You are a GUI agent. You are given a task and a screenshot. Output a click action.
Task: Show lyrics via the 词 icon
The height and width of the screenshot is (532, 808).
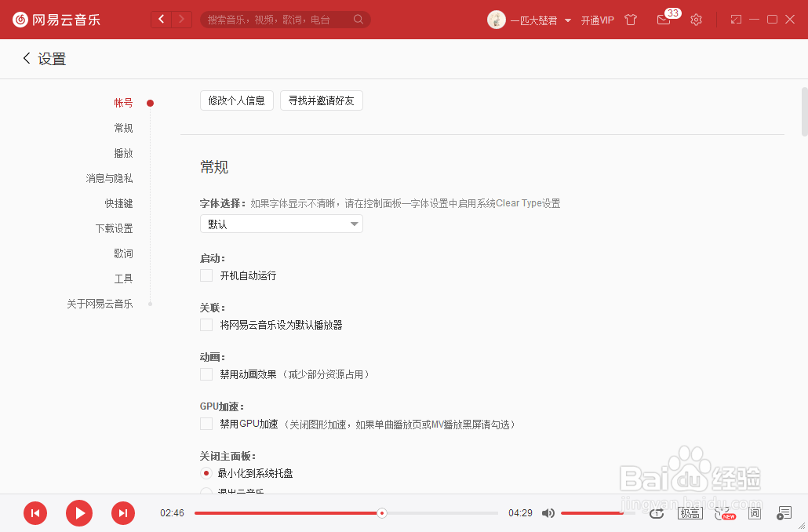(754, 512)
